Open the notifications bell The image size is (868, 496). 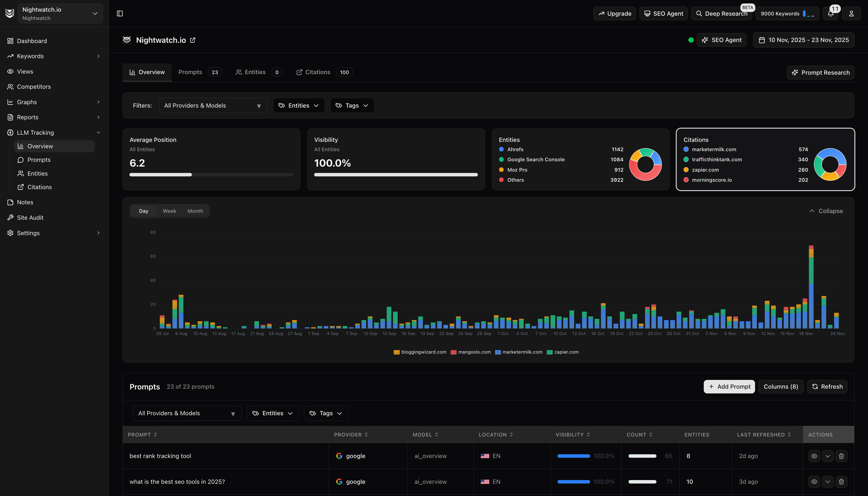pyautogui.click(x=831, y=14)
